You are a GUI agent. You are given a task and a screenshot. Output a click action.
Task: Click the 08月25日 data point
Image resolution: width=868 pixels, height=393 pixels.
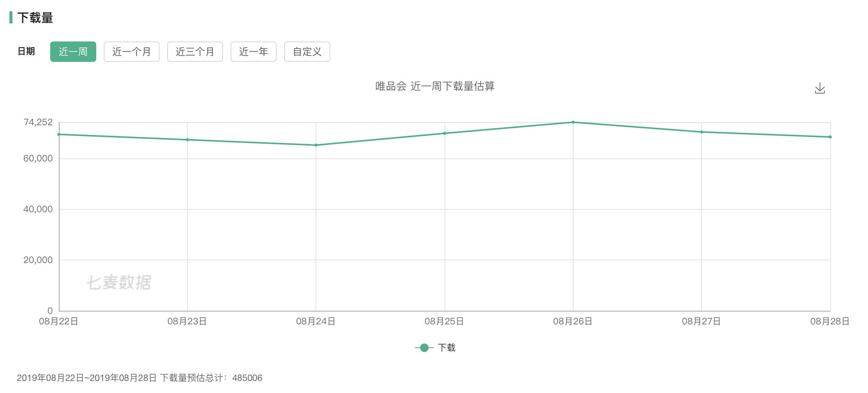pyautogui.click(x=445, y=133)
